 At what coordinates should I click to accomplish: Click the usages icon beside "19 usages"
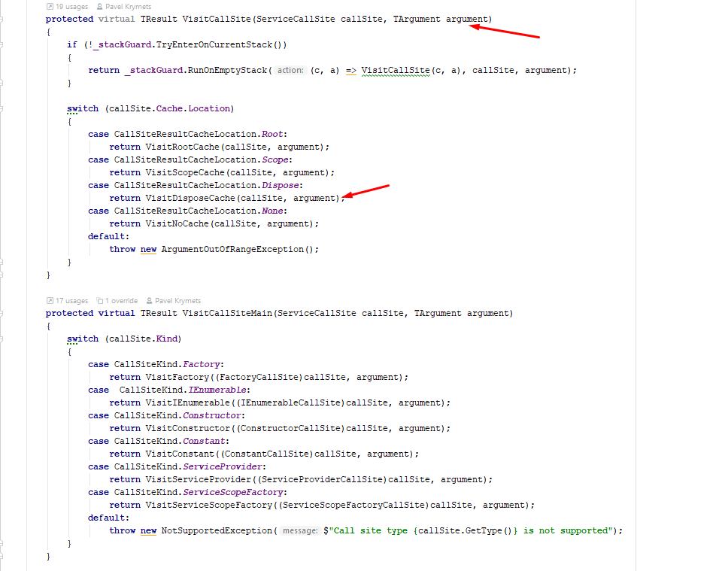click(x=50, y=7)
